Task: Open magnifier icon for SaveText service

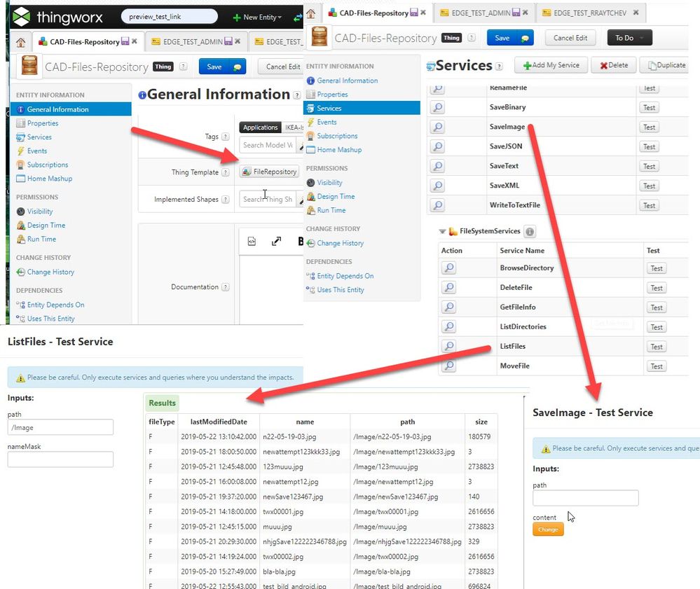Action: tap(438, 166)
